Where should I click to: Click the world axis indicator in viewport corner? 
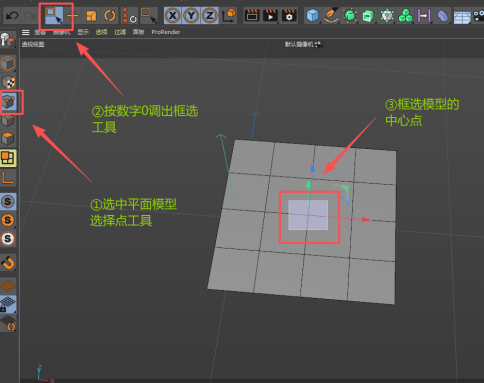click(x=44, y=374)
